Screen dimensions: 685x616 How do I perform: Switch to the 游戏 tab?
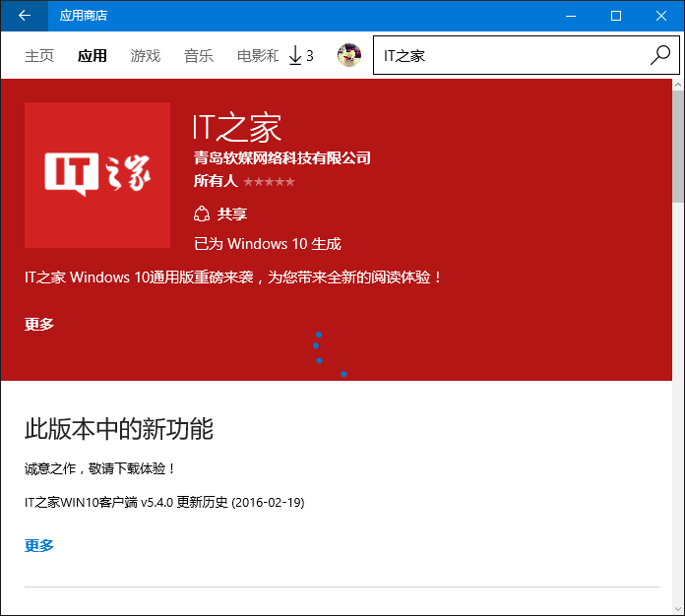coord(146,56)
